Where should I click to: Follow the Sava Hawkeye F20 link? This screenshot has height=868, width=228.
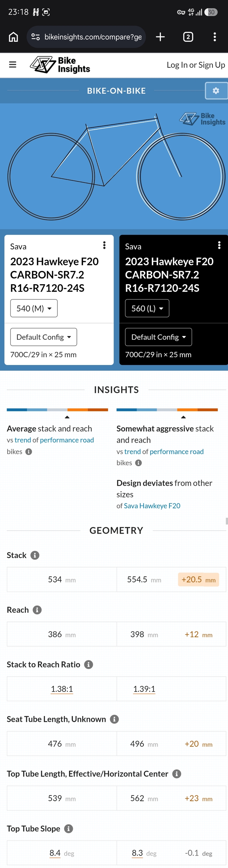tap(152, 505)
